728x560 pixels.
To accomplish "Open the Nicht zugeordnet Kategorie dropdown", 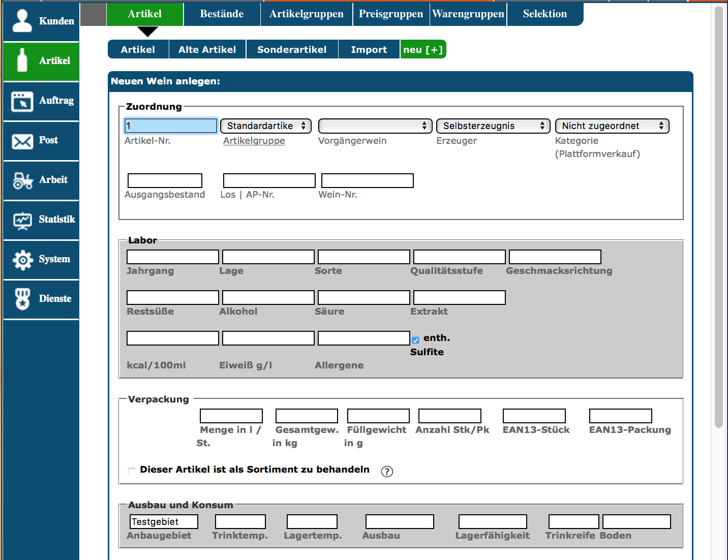I will pos(612,126).
